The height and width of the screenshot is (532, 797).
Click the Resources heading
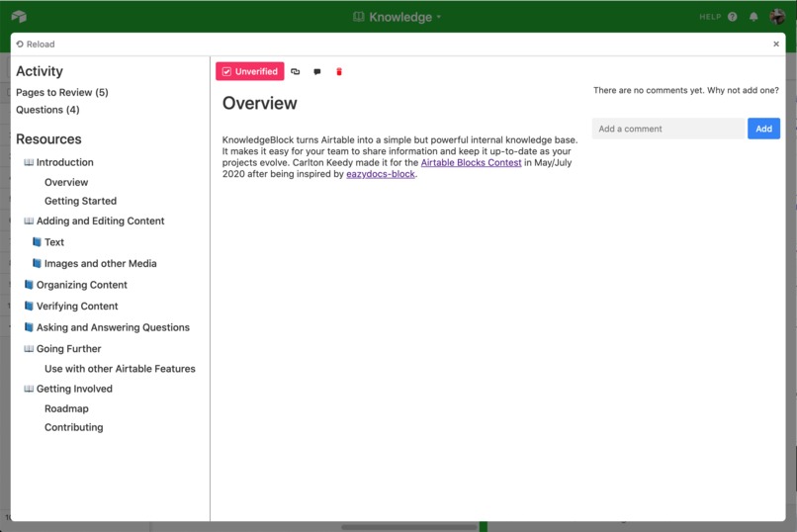point(48,139)
